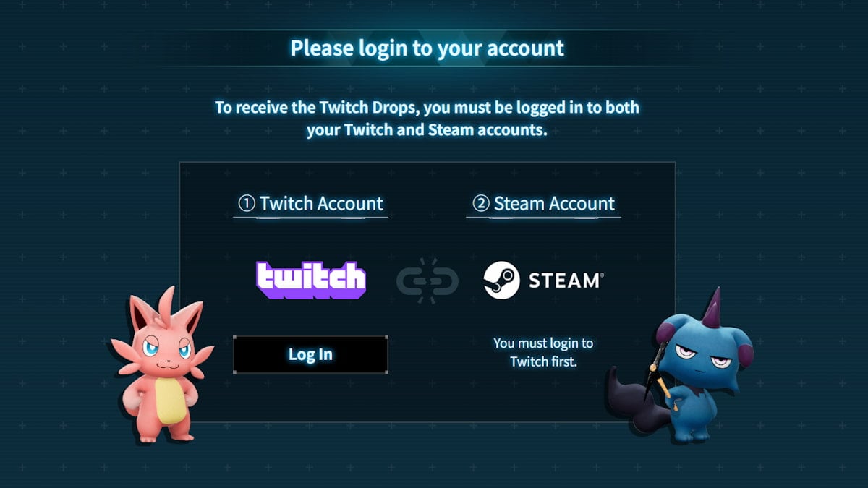Click the STEAM wordmark text
This screenshot has height=488, width=868.
[566, 281]
